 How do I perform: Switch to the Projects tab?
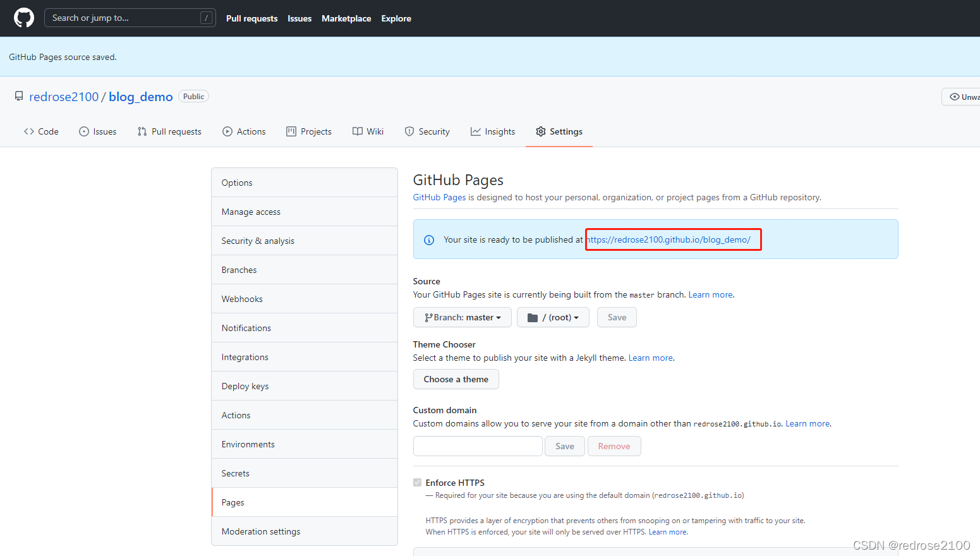pyautogui.click(x=309, y=131)
